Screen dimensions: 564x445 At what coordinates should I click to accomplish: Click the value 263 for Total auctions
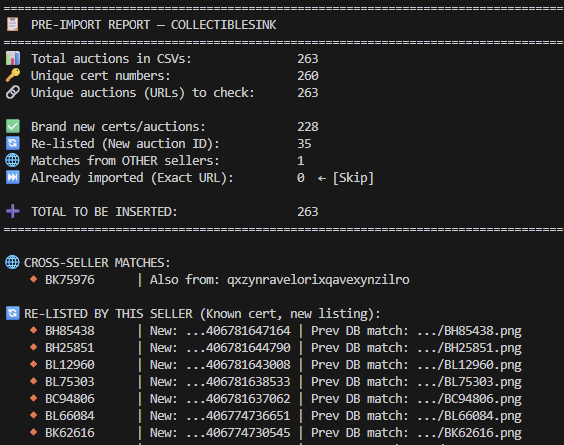pos(308,59)
